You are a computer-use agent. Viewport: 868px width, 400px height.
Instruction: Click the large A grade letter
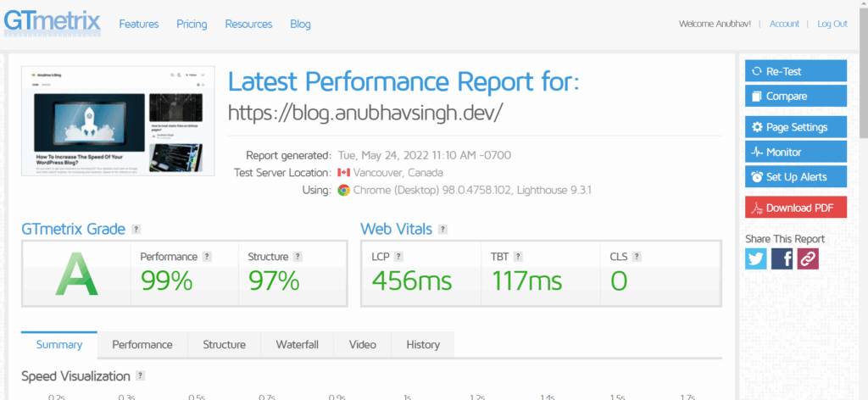pyautogui.click(x=76, y=275)
